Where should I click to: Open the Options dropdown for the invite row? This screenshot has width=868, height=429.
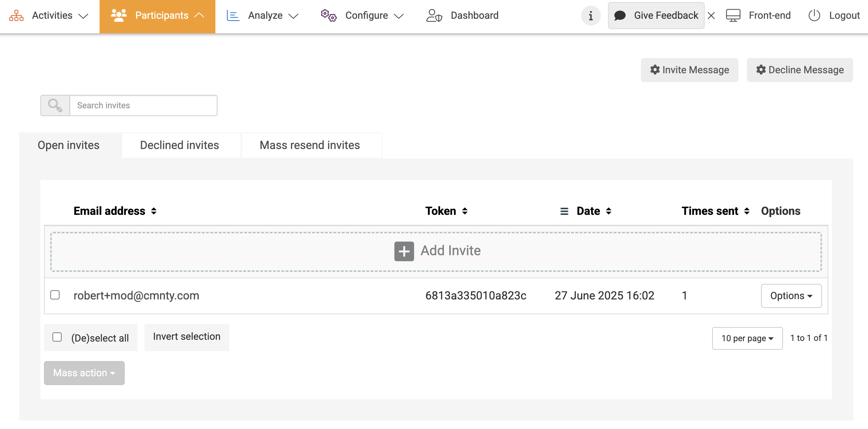tap(791, 296)
